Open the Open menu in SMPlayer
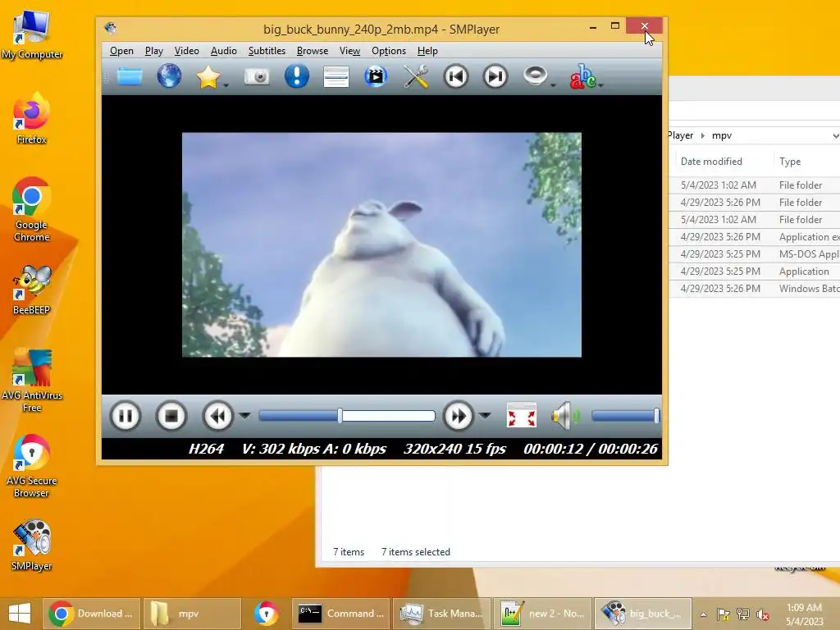The height and width of the screenshot is (630, 840). point(121,51)
